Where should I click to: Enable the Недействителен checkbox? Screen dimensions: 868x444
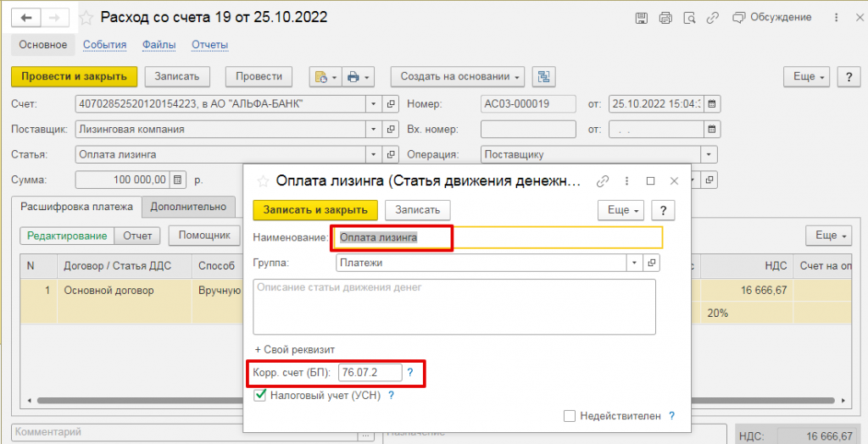(x=569, y=416)
